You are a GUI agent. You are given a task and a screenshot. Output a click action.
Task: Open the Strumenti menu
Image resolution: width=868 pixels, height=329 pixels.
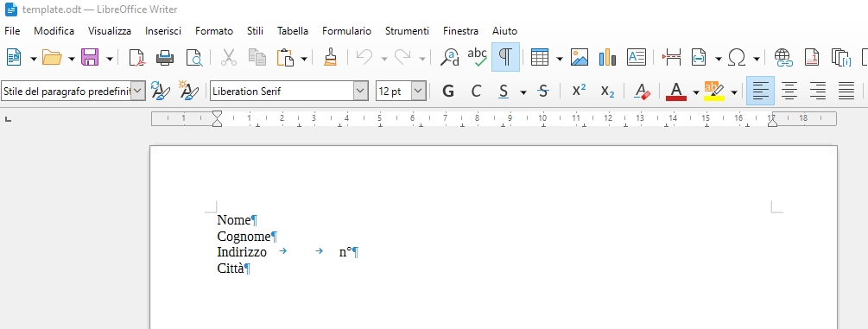407,31
